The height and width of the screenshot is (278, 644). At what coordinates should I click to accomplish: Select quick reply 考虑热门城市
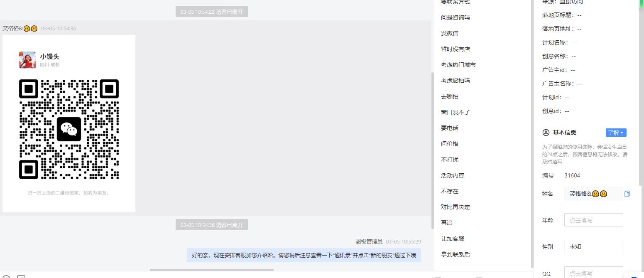pos(458,65)
